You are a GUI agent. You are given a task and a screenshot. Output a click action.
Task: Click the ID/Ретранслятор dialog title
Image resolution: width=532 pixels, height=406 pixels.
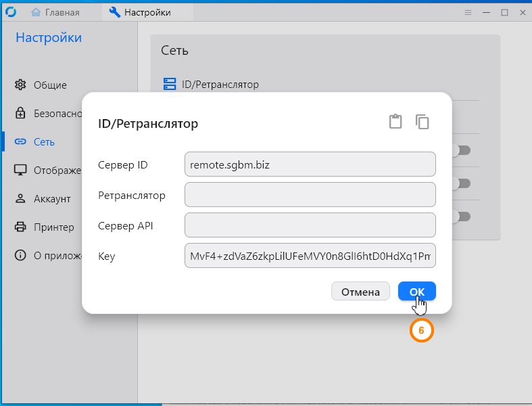[x=148, y=123]
